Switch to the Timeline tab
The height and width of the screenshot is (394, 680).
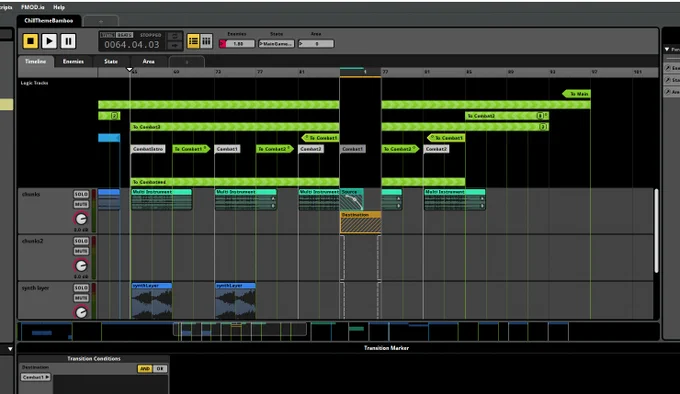(x=36, y=62)
